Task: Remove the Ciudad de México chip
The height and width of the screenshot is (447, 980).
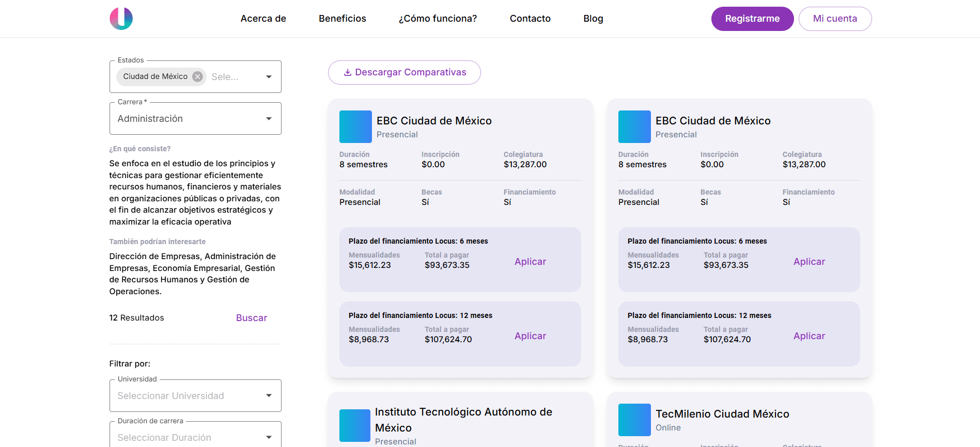Action: pyautogui.click(x=197, y=76)
